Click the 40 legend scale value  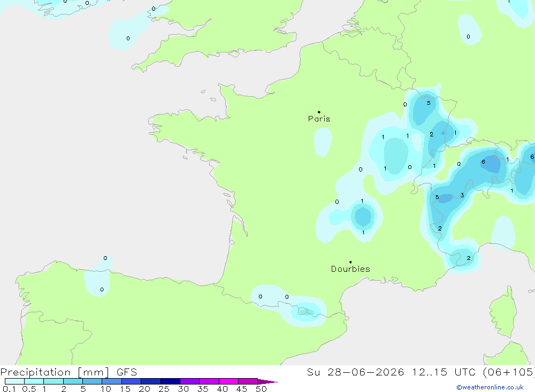point(222,389)
